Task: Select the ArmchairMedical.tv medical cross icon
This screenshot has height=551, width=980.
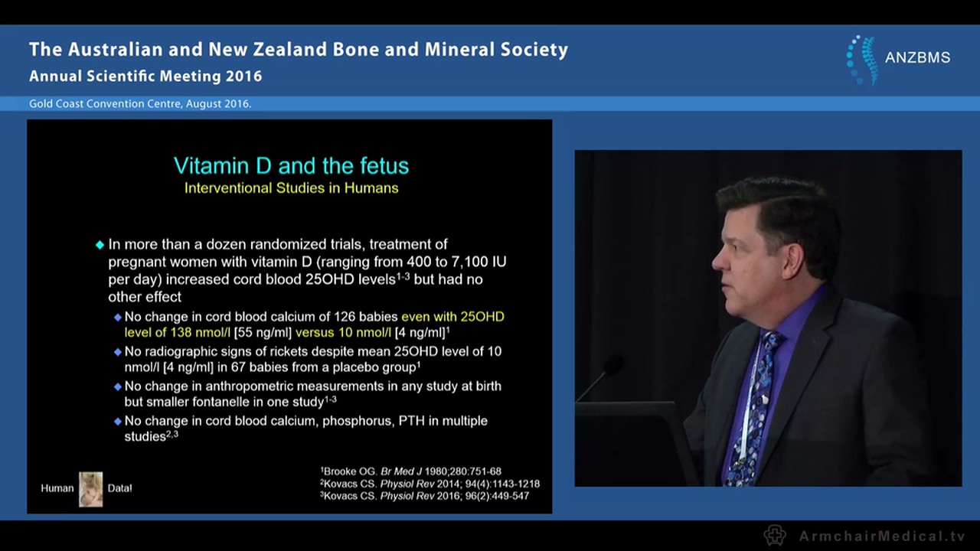Action: click(774, 536)
